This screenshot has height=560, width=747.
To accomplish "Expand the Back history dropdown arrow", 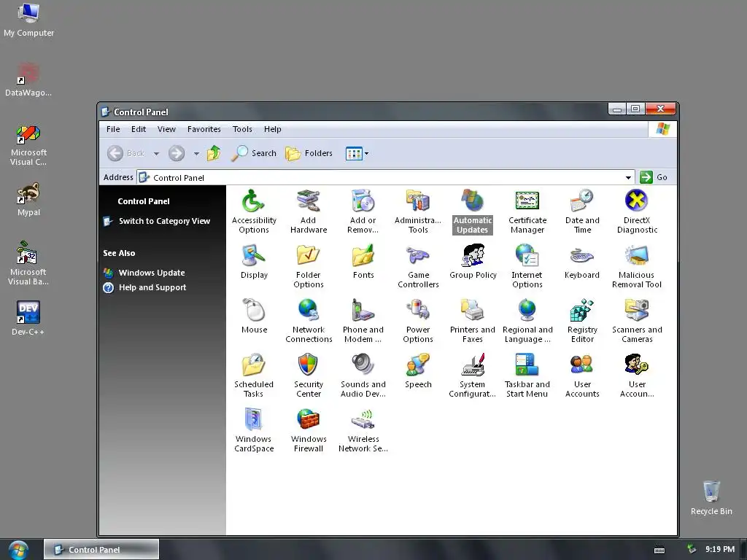I will tap(156, 153).
